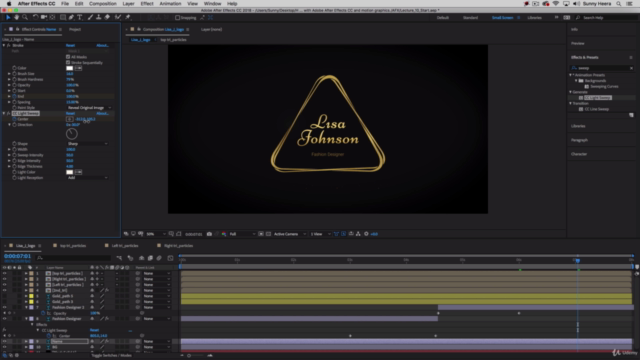Open the Parent dropdown for top tri_particles layer
Viewport: 640px width, 360px height.
(156, 273)
